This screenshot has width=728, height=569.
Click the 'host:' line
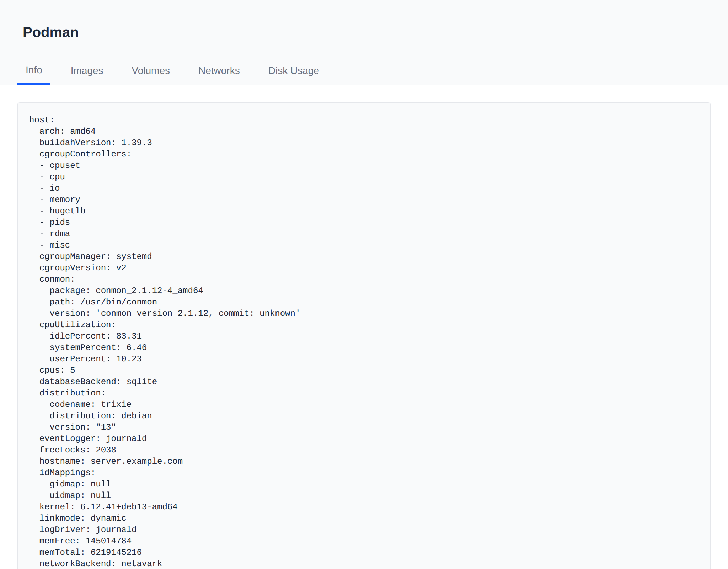(x=42, y=120)
